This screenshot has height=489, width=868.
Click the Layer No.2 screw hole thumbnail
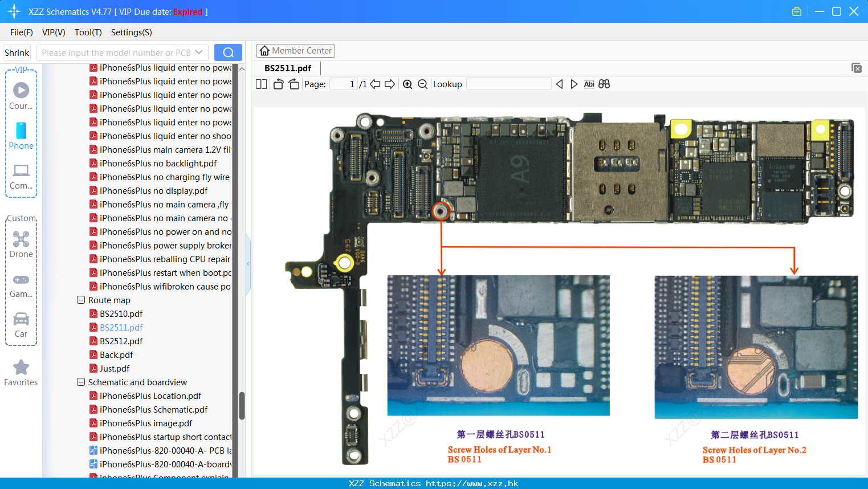(x=756, y=347)
